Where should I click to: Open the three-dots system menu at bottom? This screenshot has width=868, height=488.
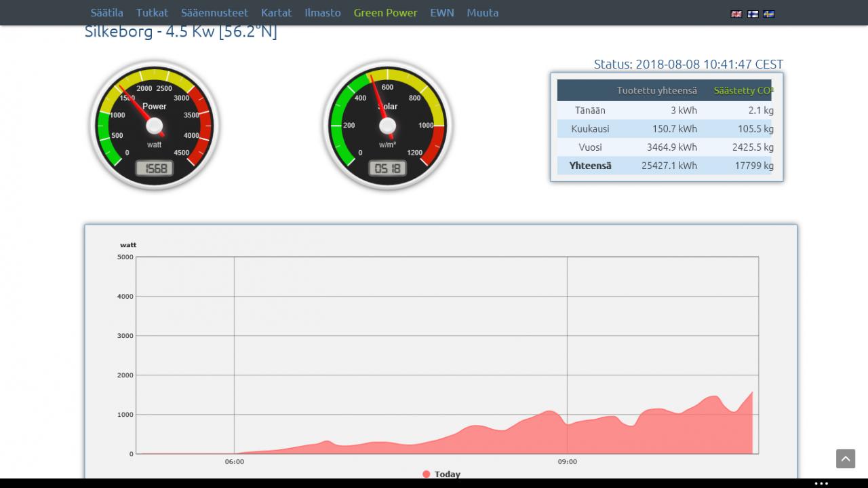tap(821, 483)
